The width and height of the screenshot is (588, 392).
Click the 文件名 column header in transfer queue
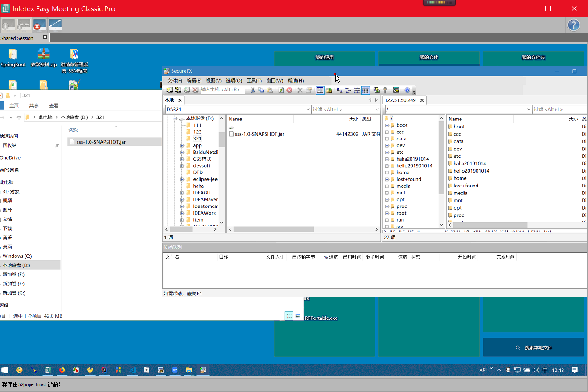point(172,257)
